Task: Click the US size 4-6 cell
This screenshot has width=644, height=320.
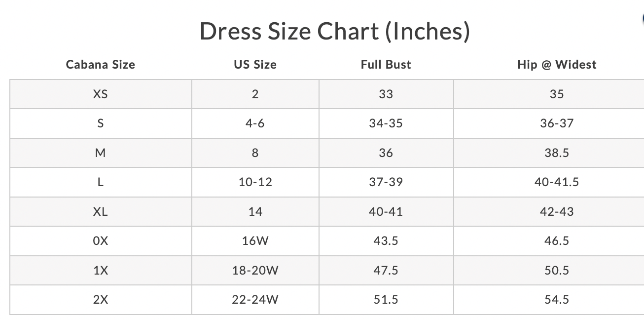Action: pyautogui.click(x=255, y=123)
